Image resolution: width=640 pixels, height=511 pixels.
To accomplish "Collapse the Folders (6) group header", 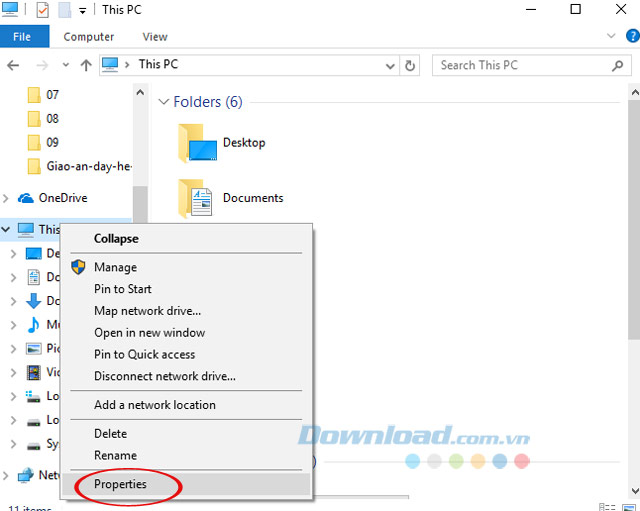I will click(163, 102).
